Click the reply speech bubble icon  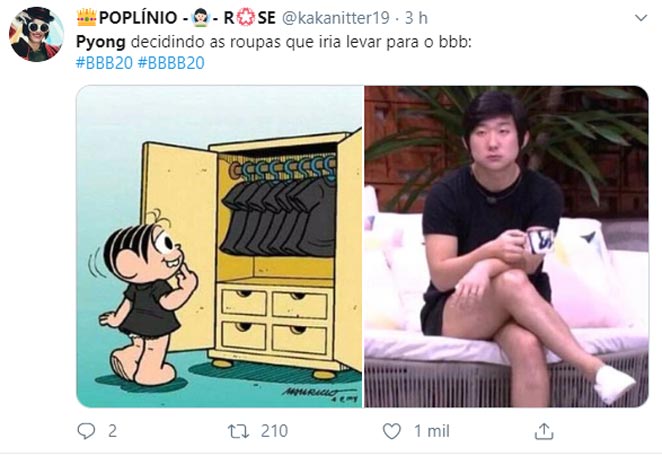coord(87,431)
